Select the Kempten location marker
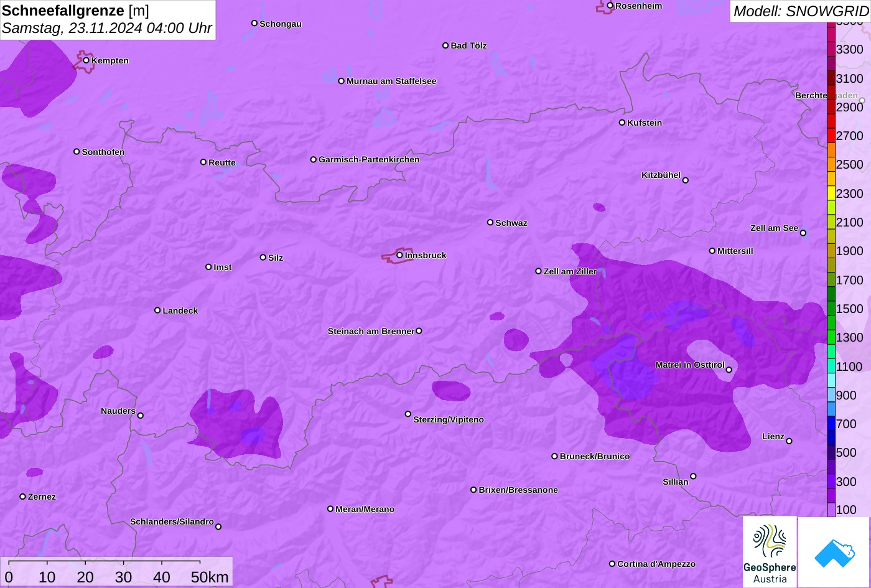The image size is (871, 588). click(x=86, y=60)
